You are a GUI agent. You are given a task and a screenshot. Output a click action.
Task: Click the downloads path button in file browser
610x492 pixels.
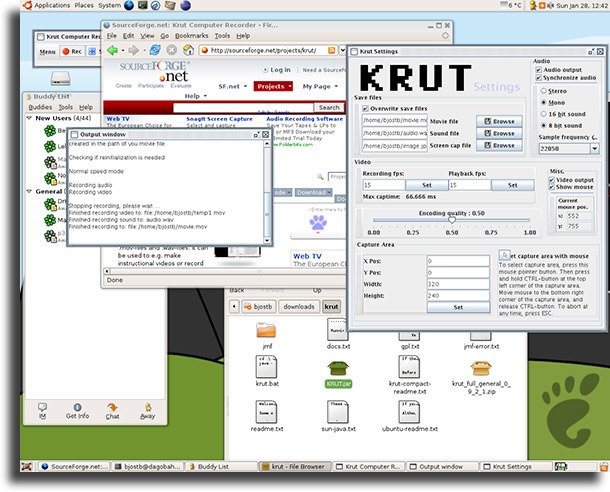click(299, 307)
